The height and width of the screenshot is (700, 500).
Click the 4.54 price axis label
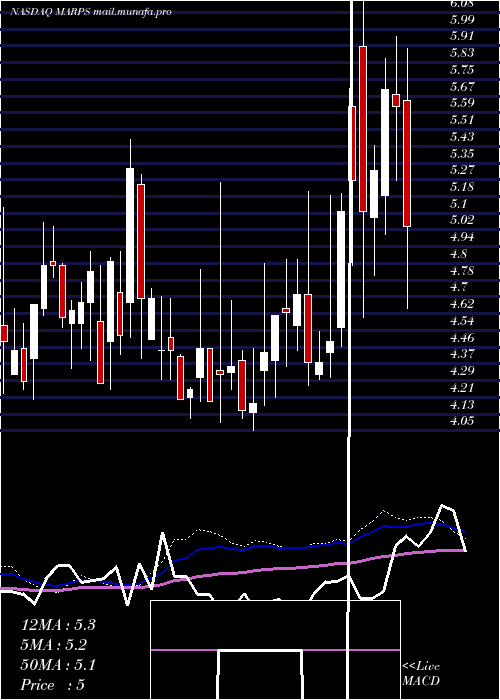click(x=462, y=321)
